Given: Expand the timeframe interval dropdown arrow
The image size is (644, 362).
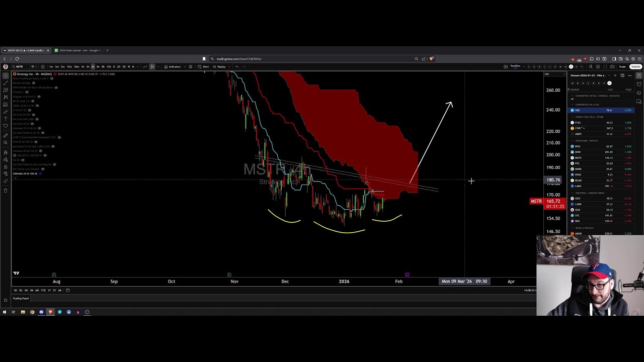Looking at the screenshot, I should pos(137,66).
